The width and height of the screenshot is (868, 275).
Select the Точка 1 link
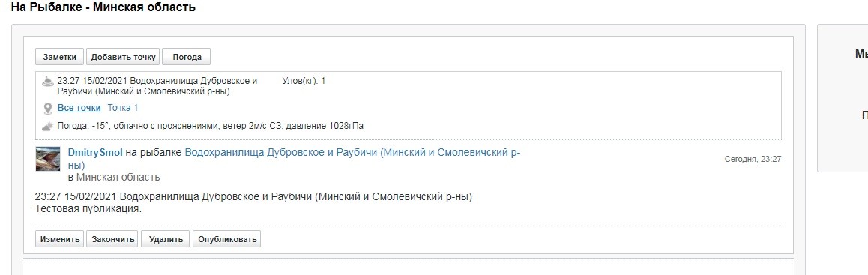click(123, 108)
